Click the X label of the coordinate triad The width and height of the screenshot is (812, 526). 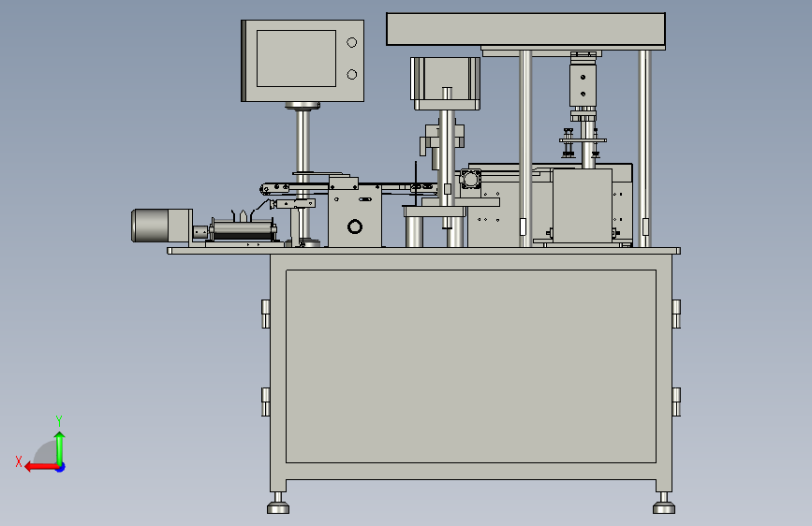pos(19,461)
